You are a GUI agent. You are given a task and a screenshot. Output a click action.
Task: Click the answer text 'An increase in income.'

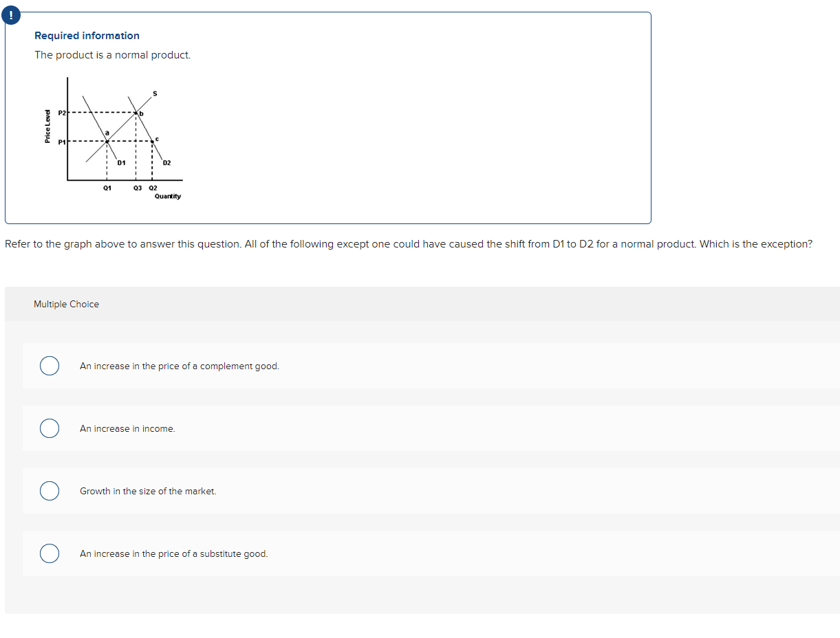tap(127, 428)
